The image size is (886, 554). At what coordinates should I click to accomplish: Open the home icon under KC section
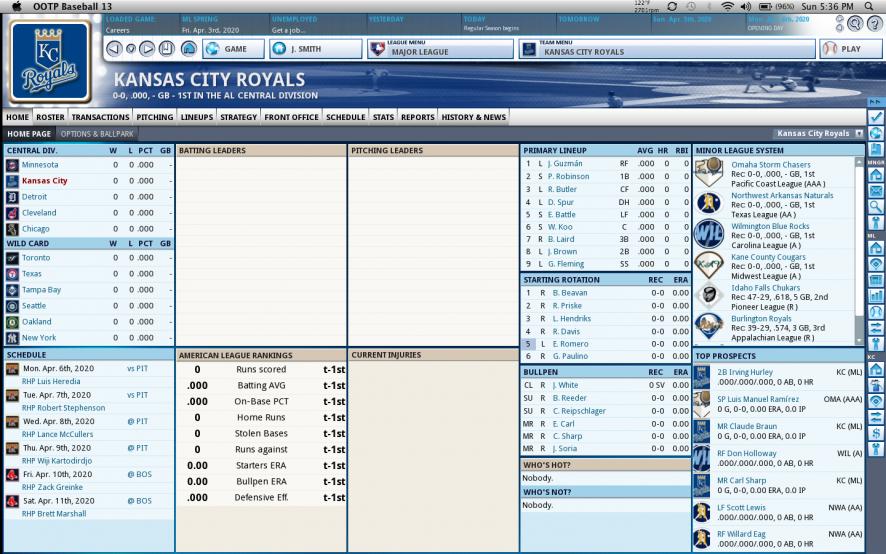click(x=876, y=370)
